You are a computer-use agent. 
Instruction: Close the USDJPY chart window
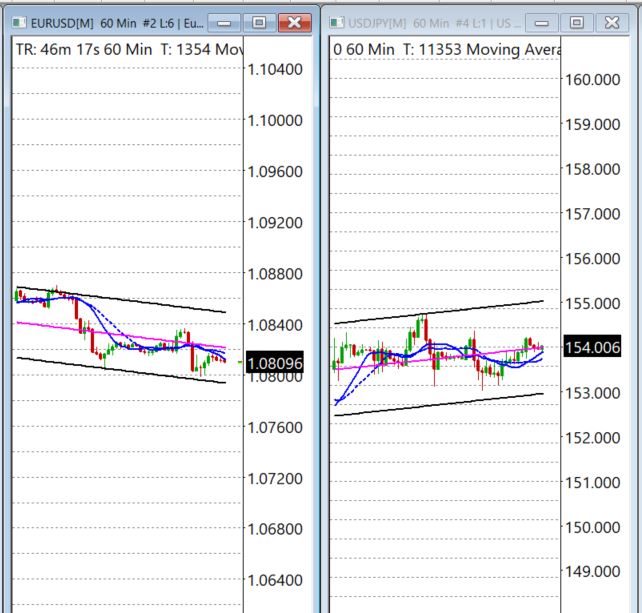(x=612, y=23)
